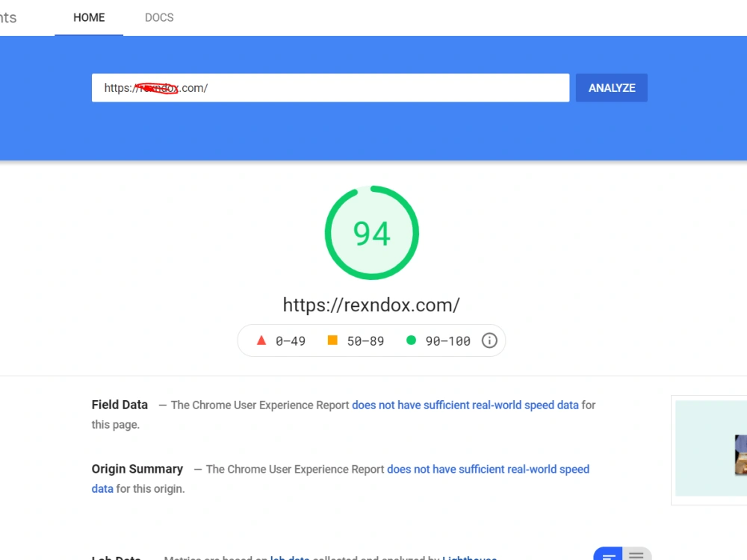Click the Field Data heading
Image resolution: width=747 pixels, height=560 pixels.
point(120,405)
